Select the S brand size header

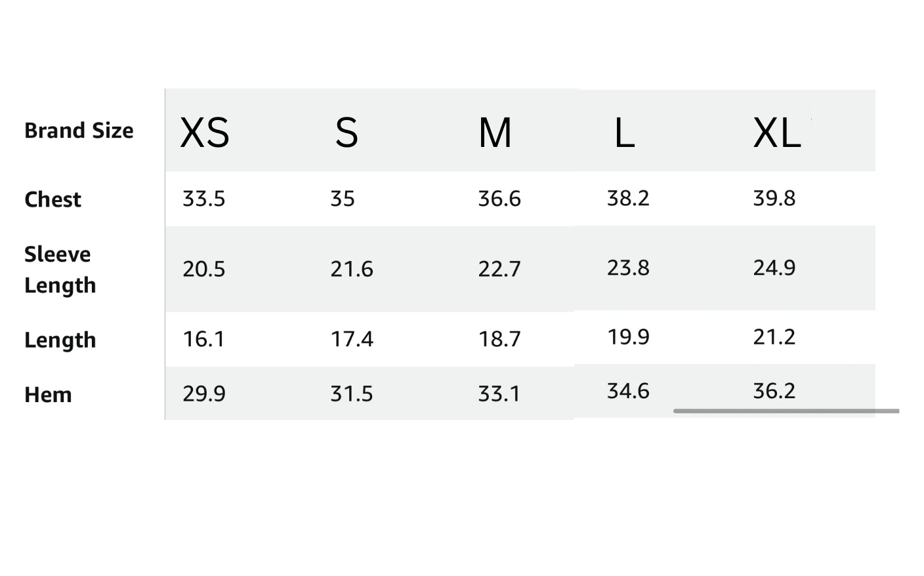tap(346, 133)
